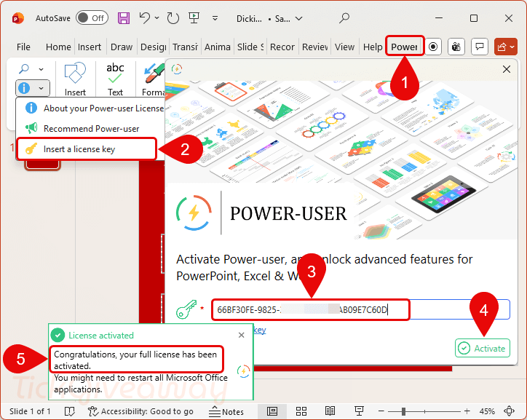
Task: Click the Save icon in title bar
Action: 123,18
